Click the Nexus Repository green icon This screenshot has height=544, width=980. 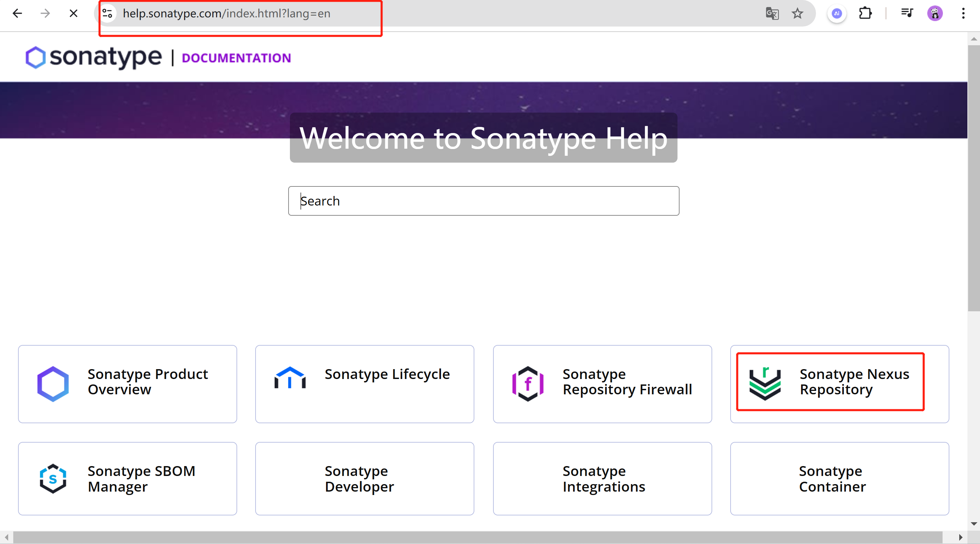click(765, 384)
